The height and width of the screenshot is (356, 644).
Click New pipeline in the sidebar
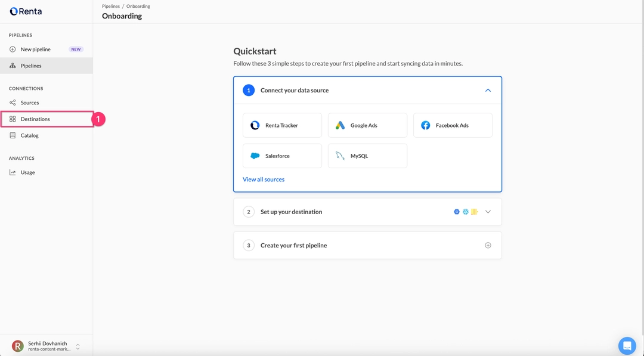[36, 49]
